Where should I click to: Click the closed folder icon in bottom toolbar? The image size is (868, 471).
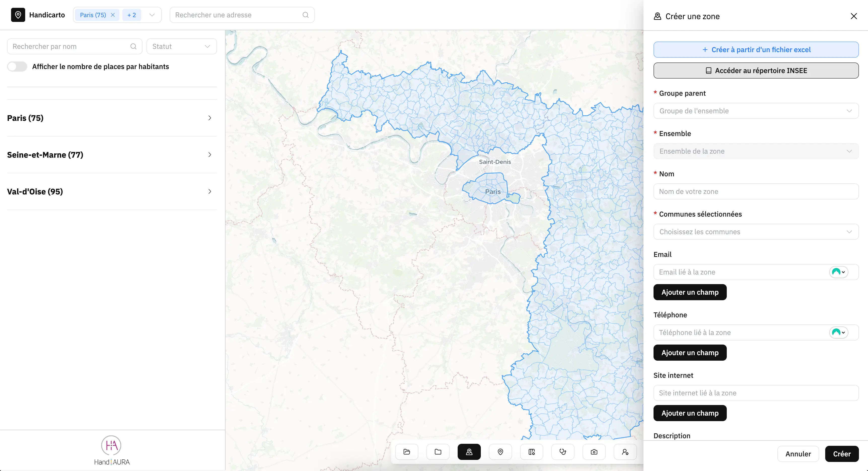[x=438, y=452]
